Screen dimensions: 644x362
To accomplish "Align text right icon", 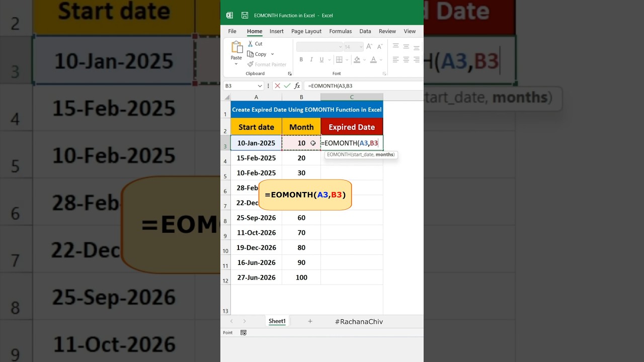I will 417,60.
